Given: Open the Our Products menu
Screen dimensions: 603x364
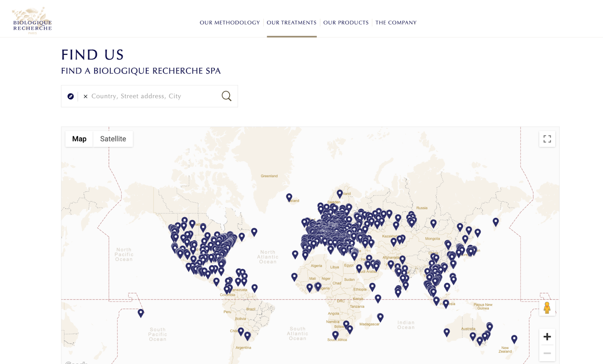Looking at the screenshot, I should 346,23.
